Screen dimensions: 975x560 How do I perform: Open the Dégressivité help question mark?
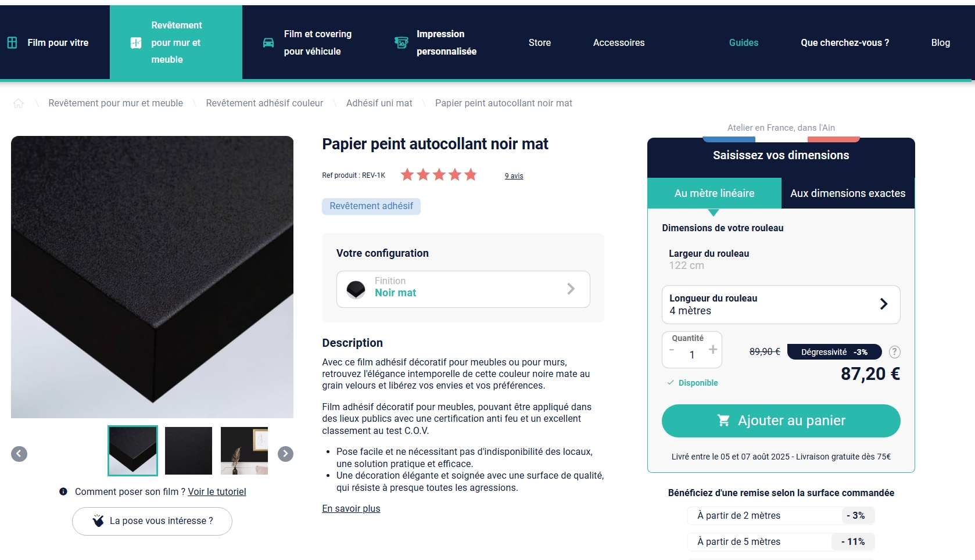[895, 352]
